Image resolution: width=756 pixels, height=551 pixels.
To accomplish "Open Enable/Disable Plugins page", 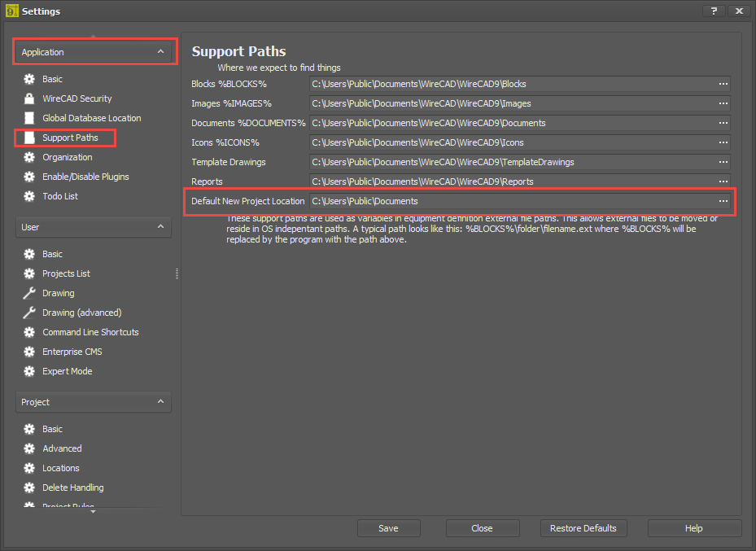I will point(85,177).
